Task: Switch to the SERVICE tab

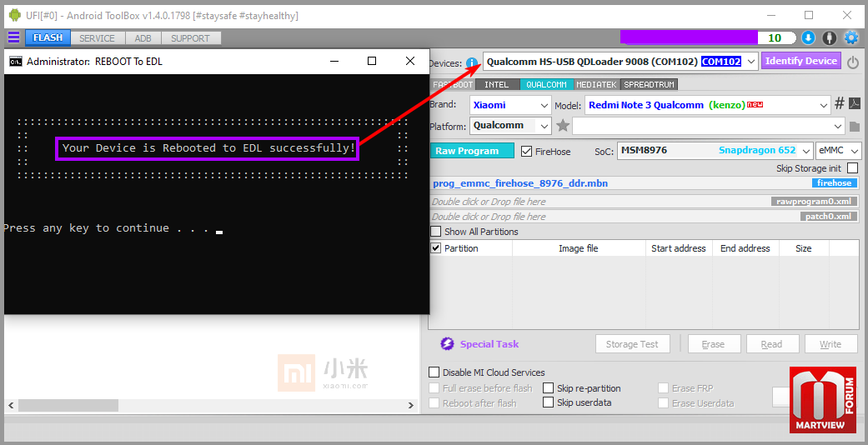Action: pos(97,38)
